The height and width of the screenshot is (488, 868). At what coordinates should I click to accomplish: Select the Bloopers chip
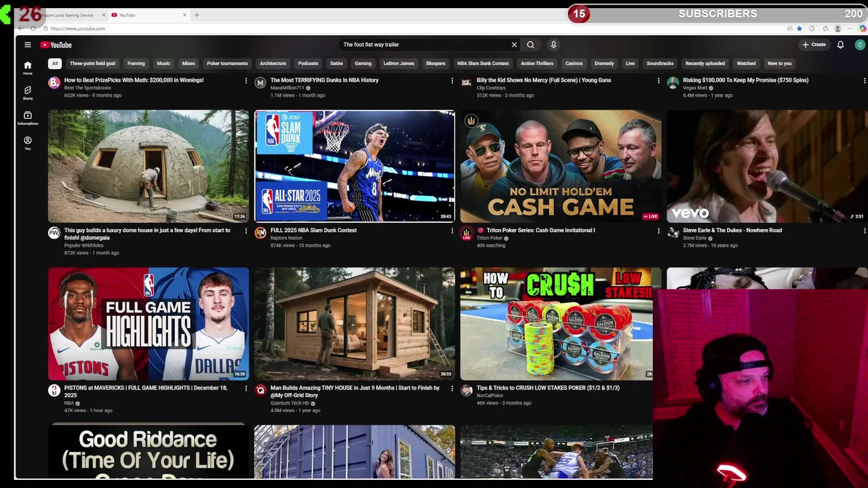click(435, 64)
